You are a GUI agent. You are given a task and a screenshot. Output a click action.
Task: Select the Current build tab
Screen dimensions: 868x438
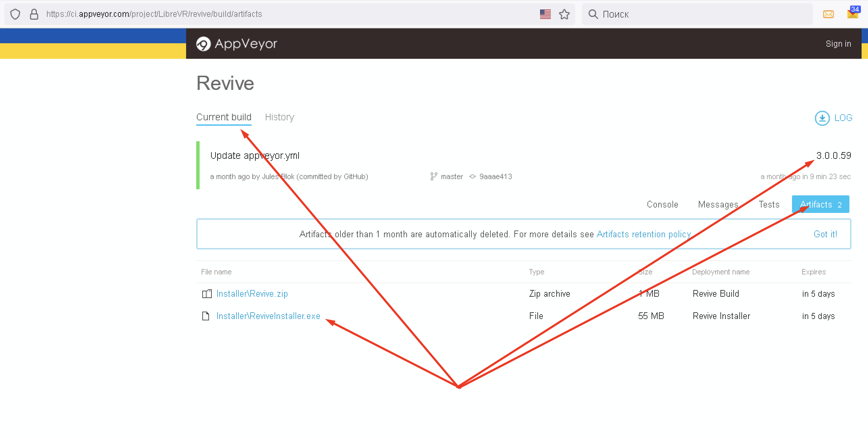pos(224,117)
